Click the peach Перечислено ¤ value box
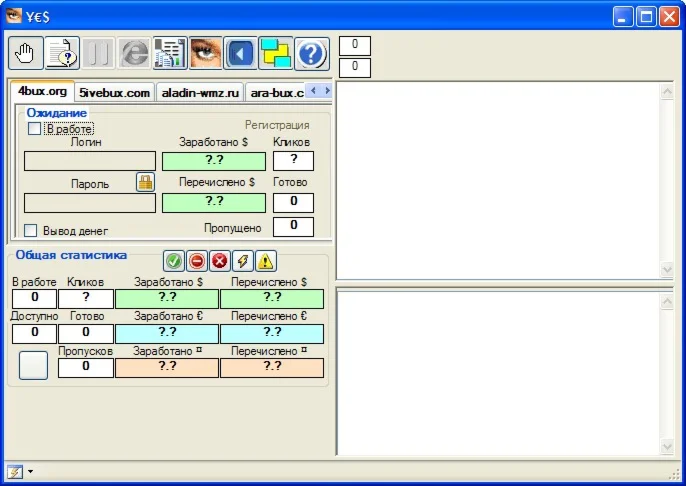 point(272,368)
